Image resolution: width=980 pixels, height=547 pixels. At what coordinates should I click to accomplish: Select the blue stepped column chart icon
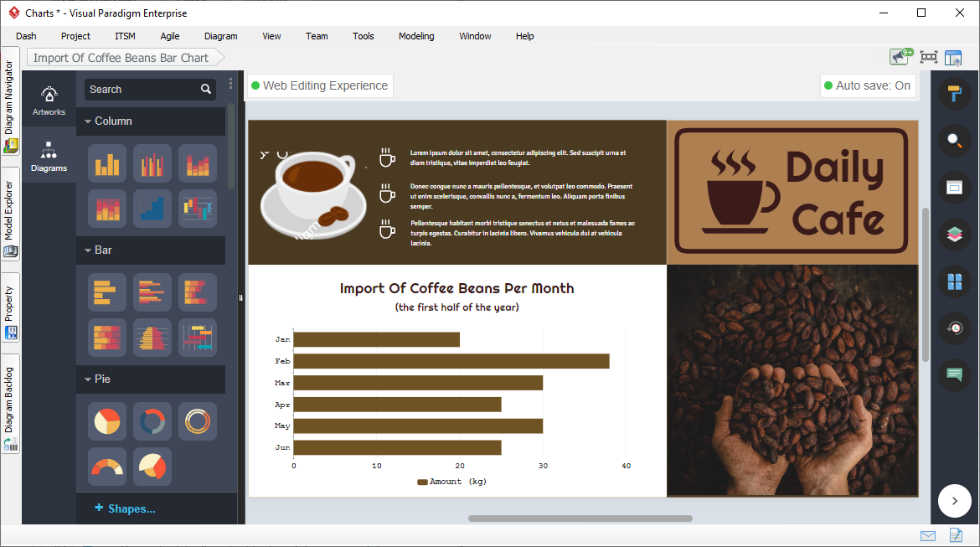[x=152, y=209]
